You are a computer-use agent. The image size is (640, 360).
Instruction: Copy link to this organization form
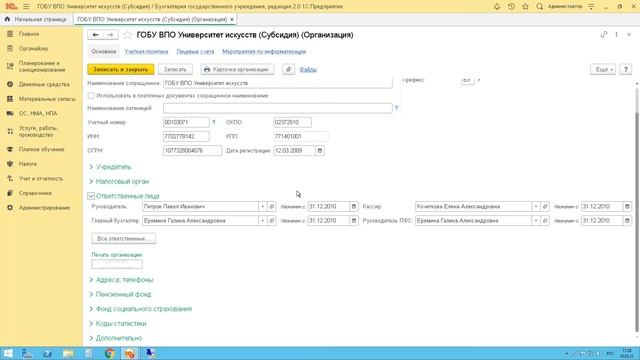click(604, 35)
